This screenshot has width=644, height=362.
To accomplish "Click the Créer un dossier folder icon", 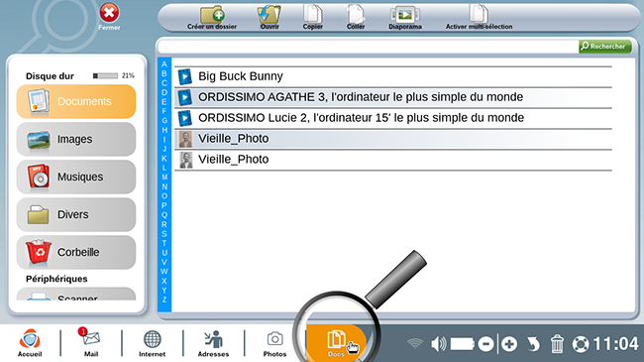I will click(212, 15).
